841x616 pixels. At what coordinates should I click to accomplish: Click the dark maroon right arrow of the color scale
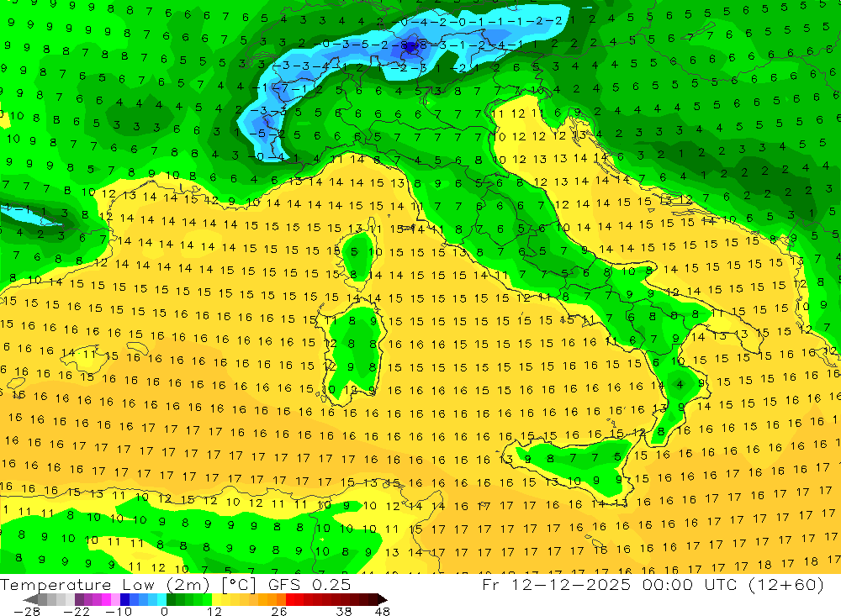click(x=382, y=599)
